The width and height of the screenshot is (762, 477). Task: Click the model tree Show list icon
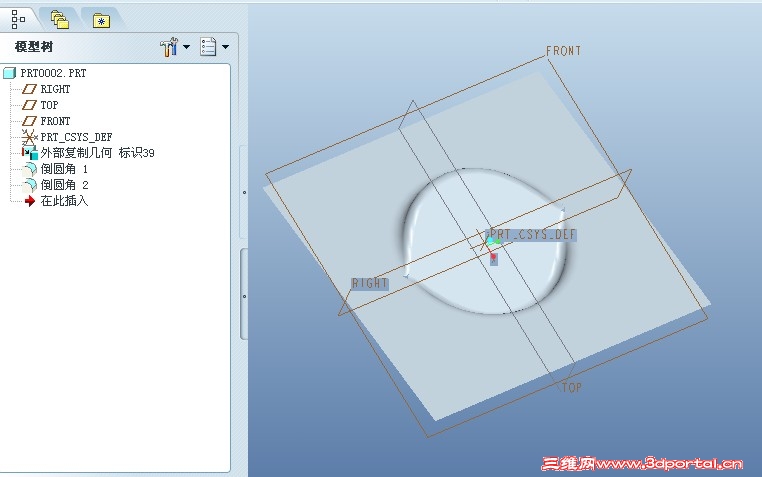pos(208,47)
